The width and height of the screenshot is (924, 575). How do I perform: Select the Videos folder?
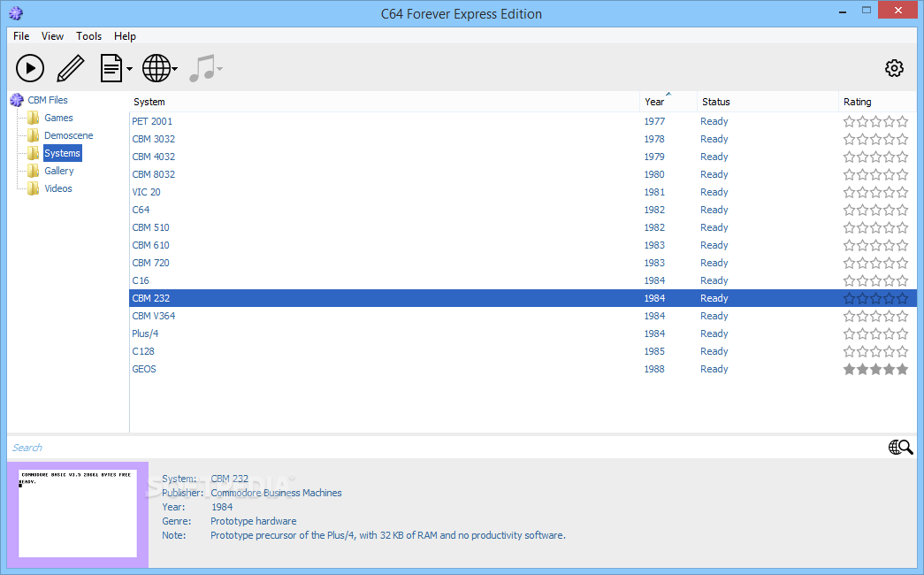[58, 188]
